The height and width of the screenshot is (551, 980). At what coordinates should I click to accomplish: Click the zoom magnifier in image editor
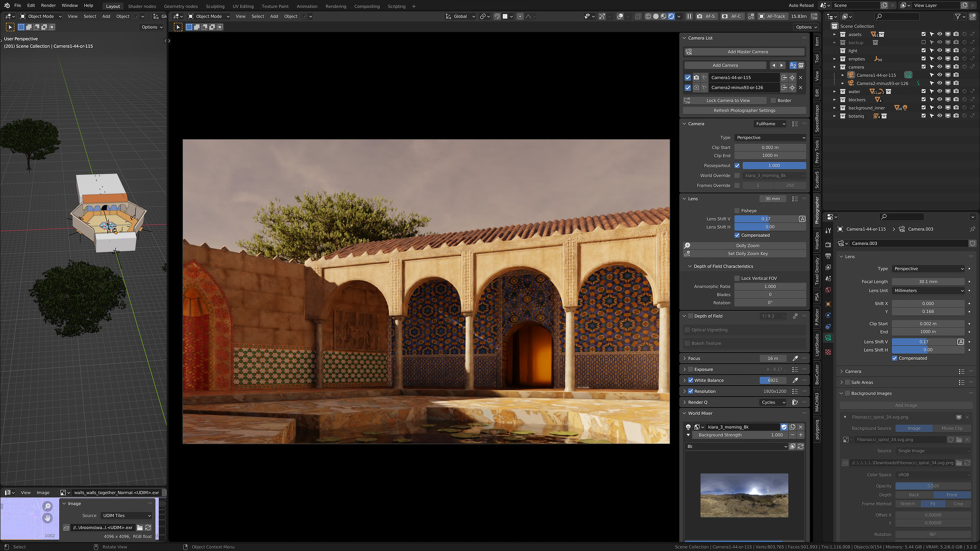(x=47, y=506)
